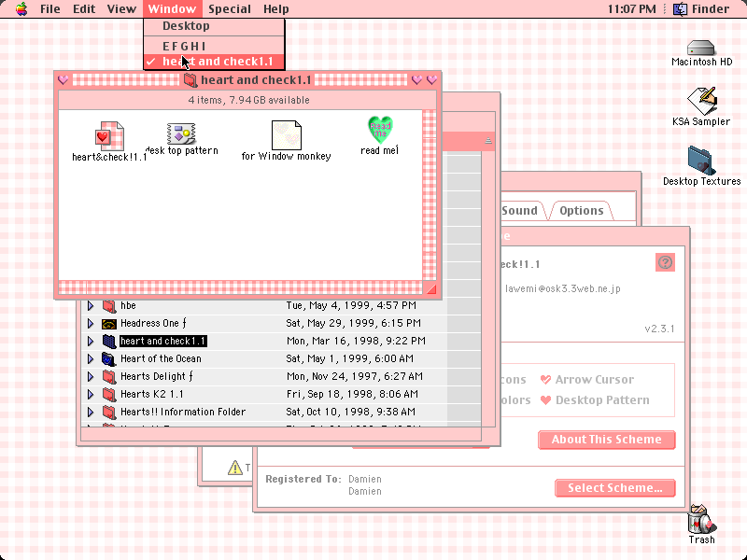Open the View menu

121,9
